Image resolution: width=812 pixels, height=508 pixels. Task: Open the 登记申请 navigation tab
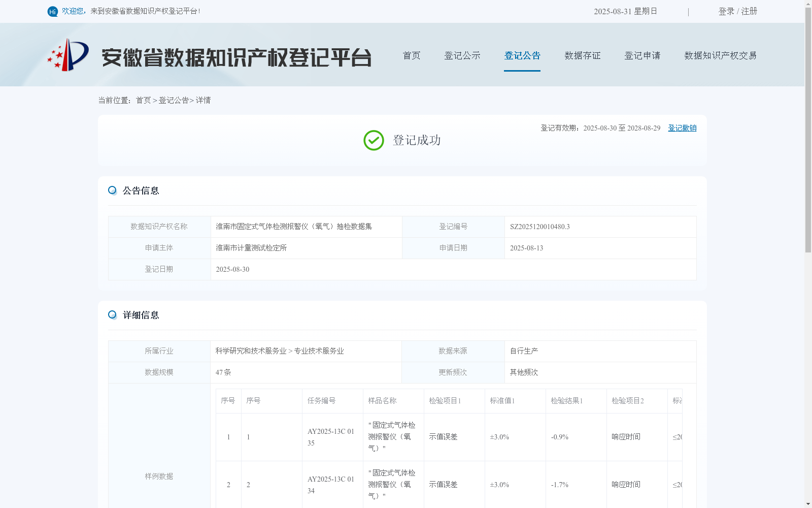(x=642, y=55)
